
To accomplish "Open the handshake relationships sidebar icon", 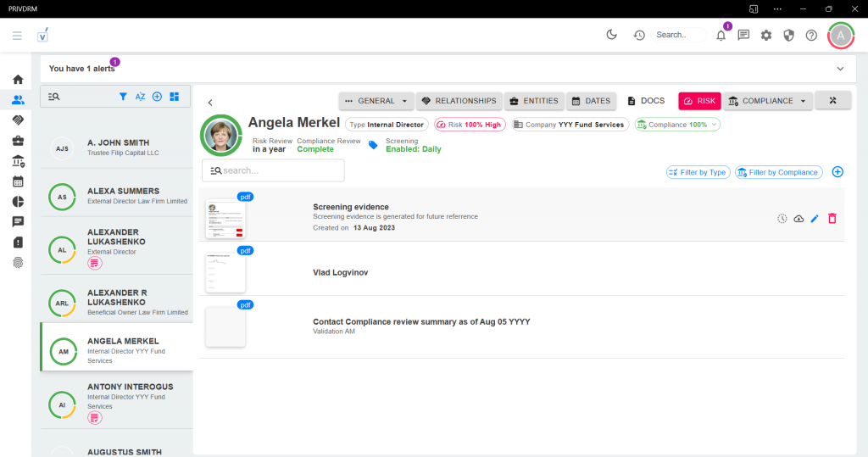I will pyautogui.click(x=18, y=120).
